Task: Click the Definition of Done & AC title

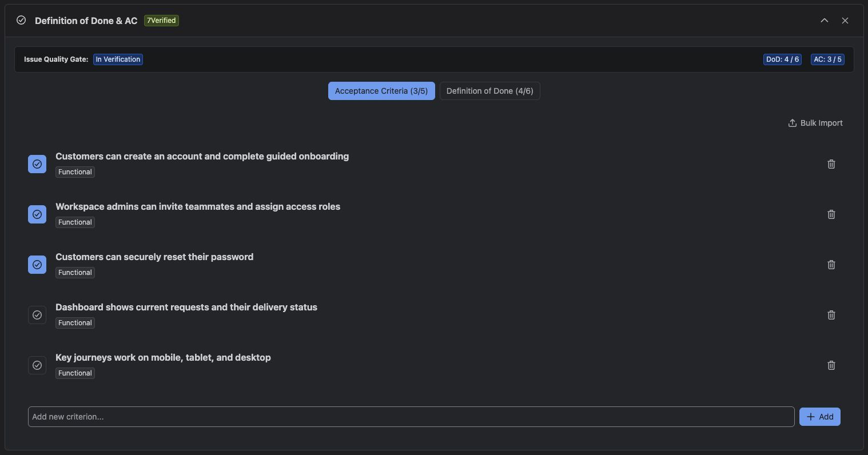Action: click(x=86, y=21)
